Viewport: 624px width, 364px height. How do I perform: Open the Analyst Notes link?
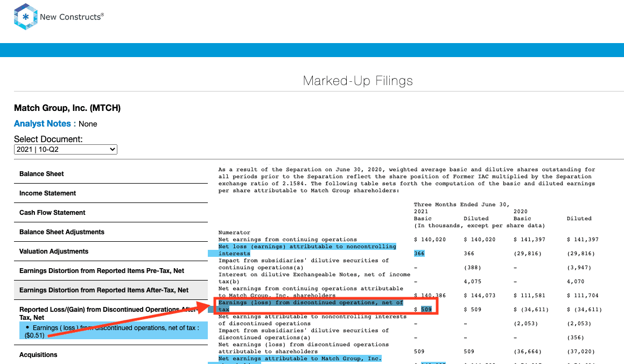pyautogui.click(x=42, y=124)
